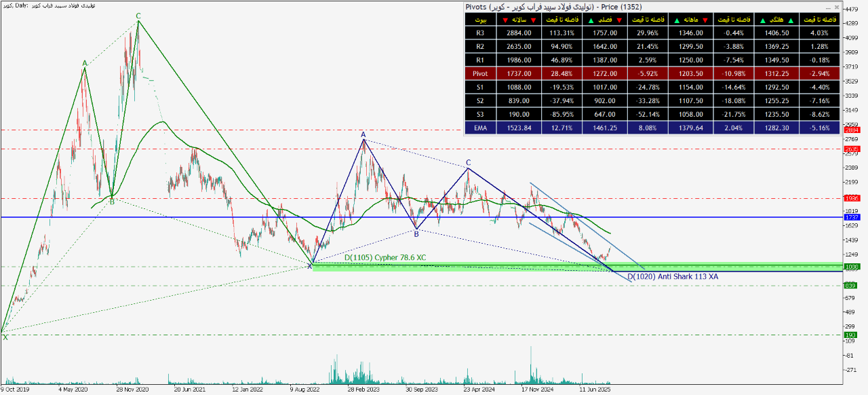The width and height of the screenshot is (868, 395).
Task: Select the 'D(1105) Cypher 78.6 XC' label
Action: pos(384,258)
